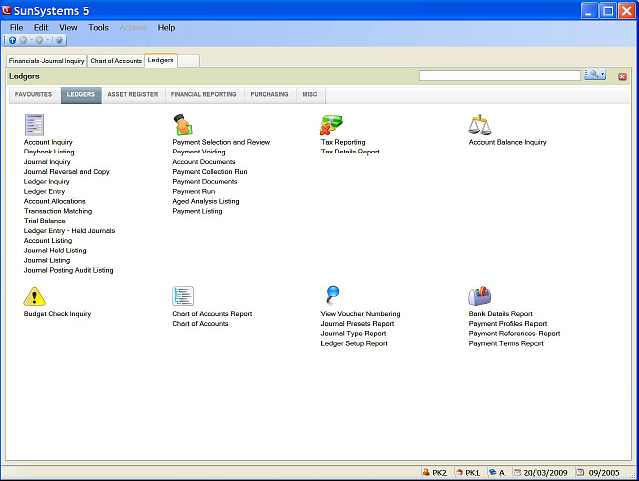Open Chart of Accounts Report
Viewport: 639px width, 481px height.
pyautogui.click(x=212, y=314)
